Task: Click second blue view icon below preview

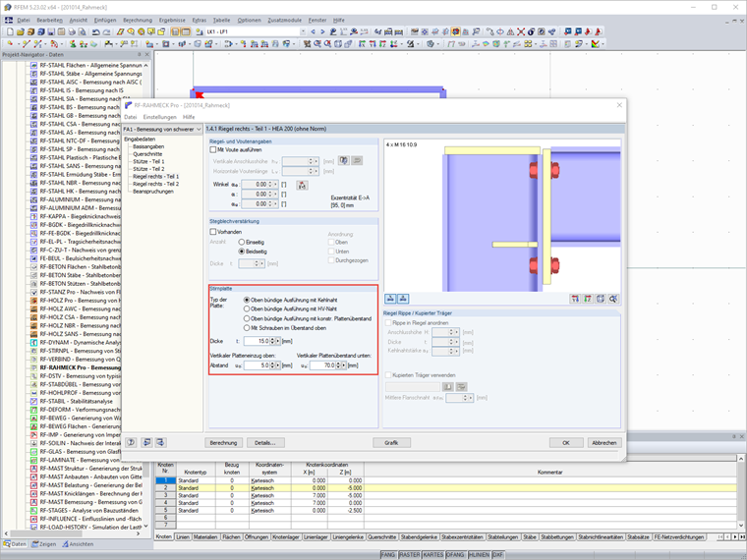Action: coord(403,299)
